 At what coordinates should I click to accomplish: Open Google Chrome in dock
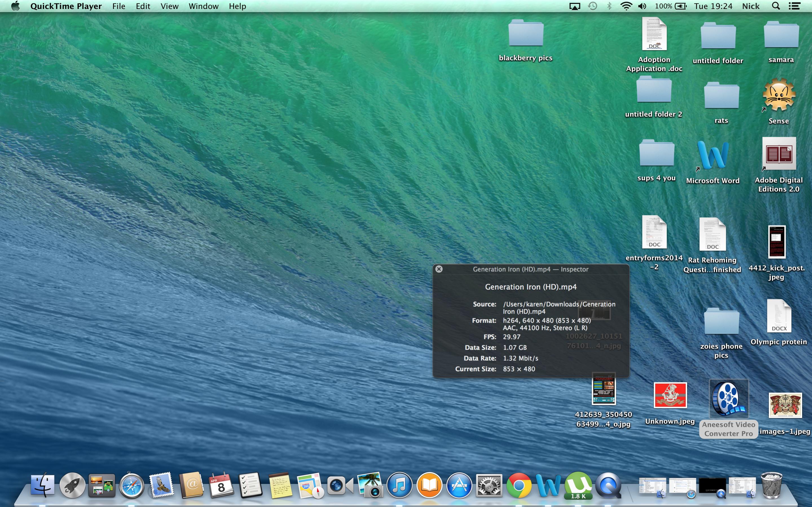click(518, 485)
